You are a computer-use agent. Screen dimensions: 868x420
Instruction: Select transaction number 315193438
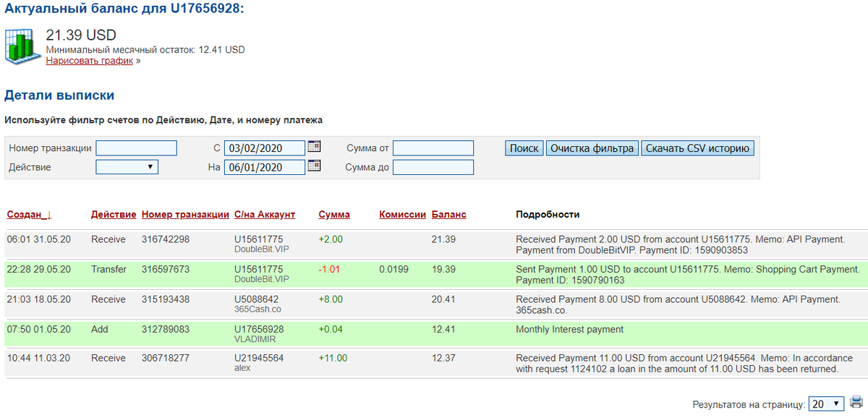point(166,299)
